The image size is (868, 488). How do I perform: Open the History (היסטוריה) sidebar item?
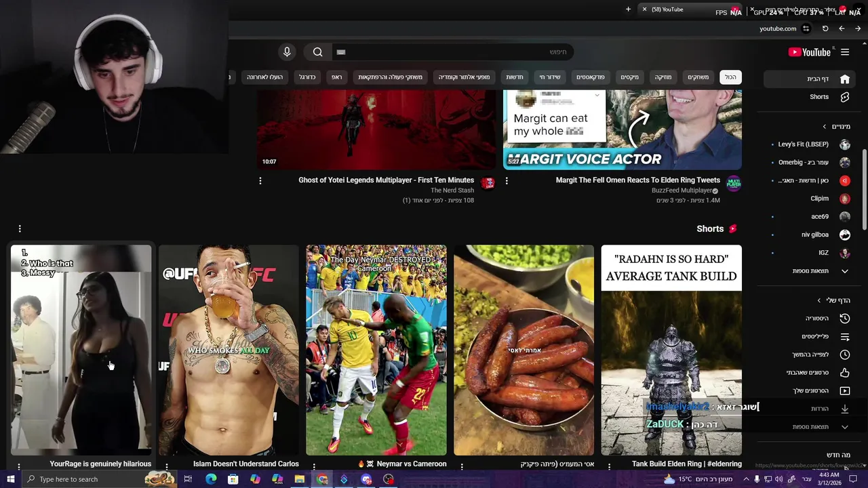pos(810,319)
